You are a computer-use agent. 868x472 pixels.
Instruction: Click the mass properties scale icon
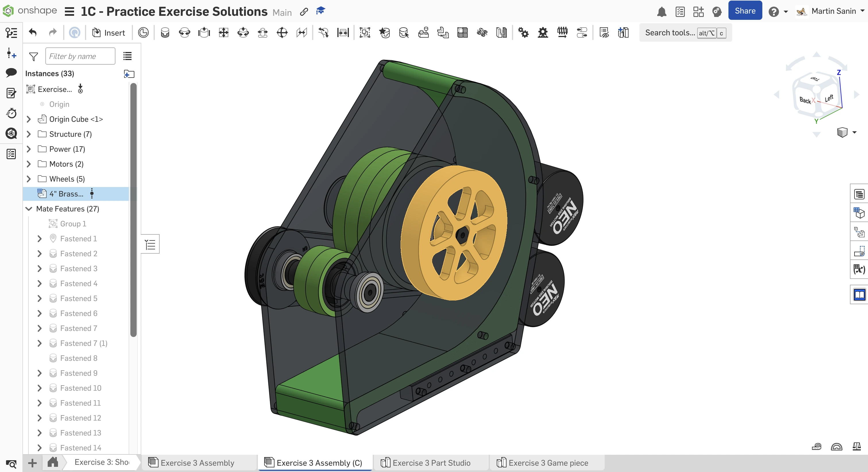[856, 447]
